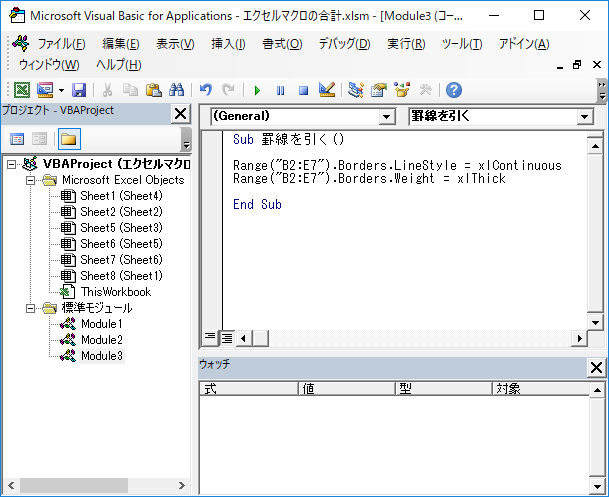Screen dimensions: 609x497
Task: Click the Redo arrow icon
Action: 228,90
